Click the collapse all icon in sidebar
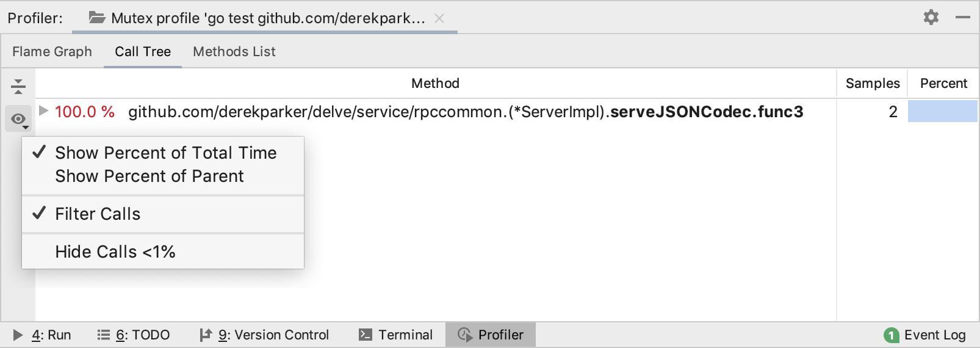 click(x=18, y=86)
